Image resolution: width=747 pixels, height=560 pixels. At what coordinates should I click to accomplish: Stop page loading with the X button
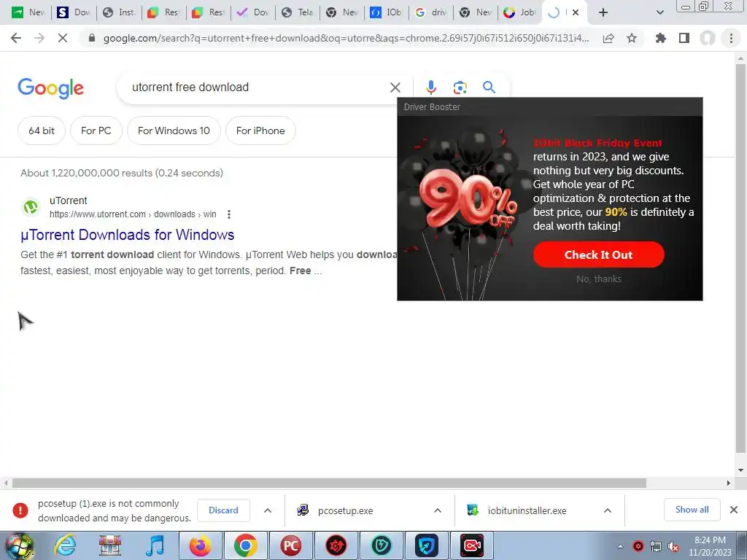coord(63,38)
